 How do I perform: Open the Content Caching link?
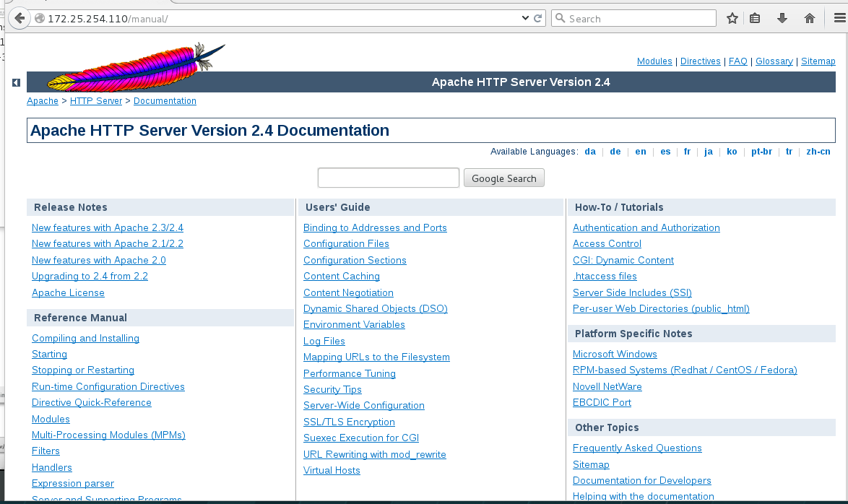coord(342,277)
